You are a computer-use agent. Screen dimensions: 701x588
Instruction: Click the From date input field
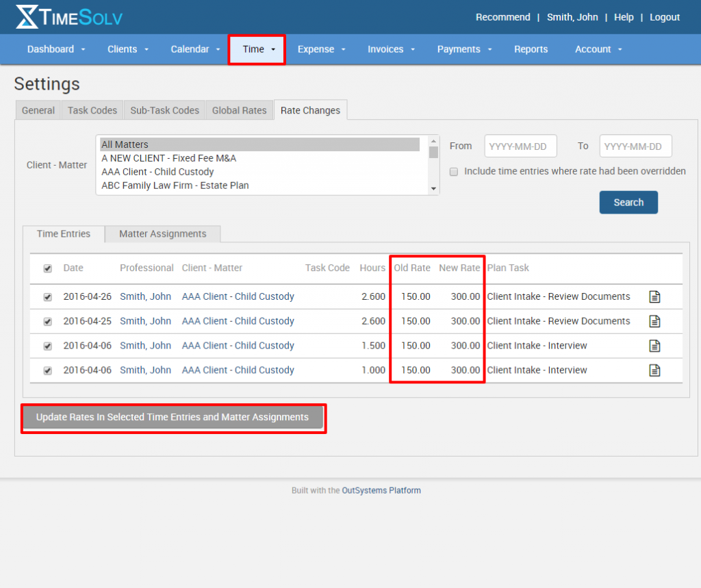click(520, 146)
